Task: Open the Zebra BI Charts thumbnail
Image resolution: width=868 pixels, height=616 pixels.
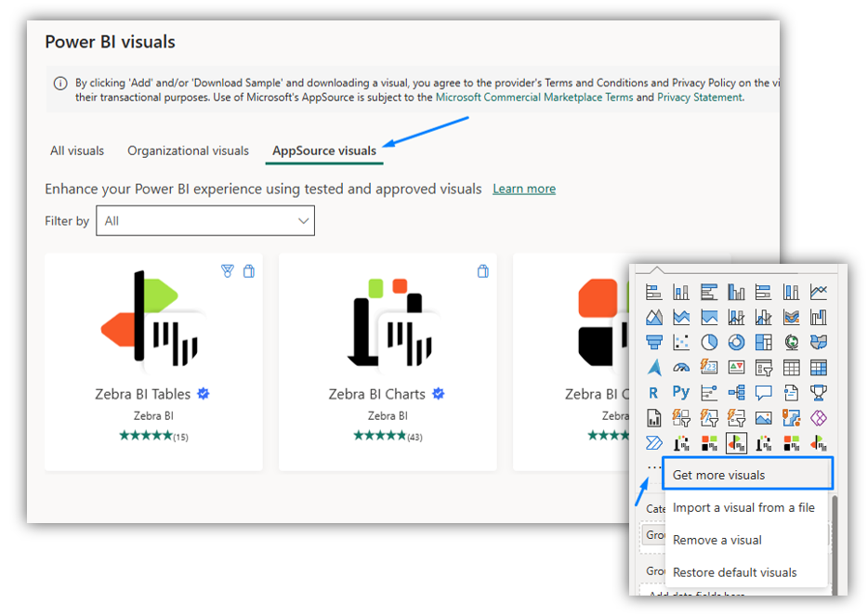Action: [388, 320]
